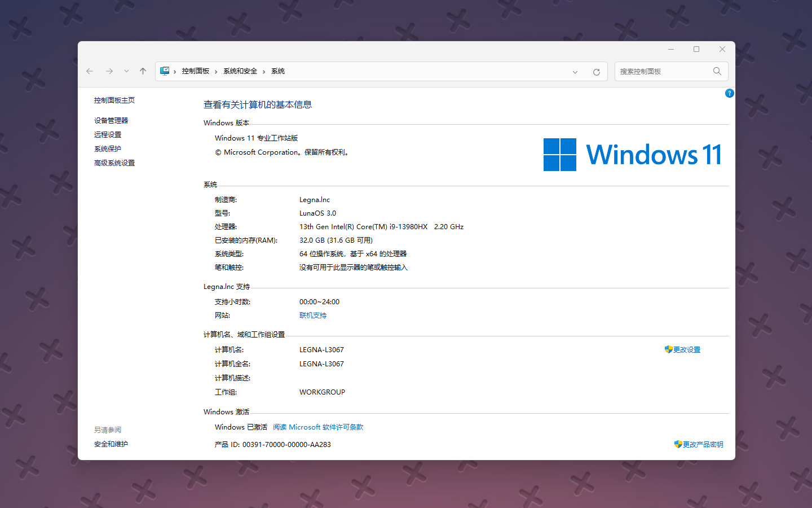Image resolution: width=812 pixels, height=508 pixels.
Task: Click shield icon beside 更改设置
Action: (x=669, y=349)
